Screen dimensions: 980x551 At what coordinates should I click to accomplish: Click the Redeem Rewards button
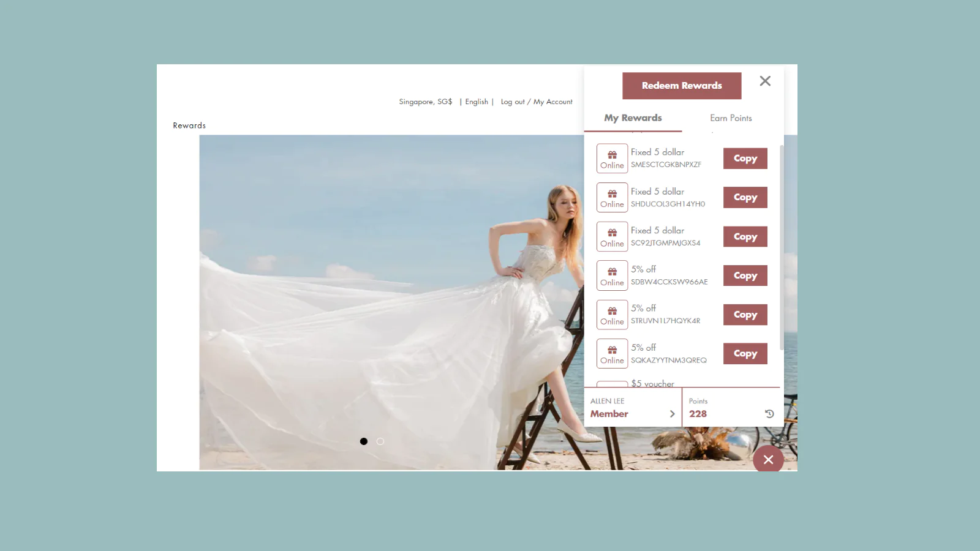point(682,86)
